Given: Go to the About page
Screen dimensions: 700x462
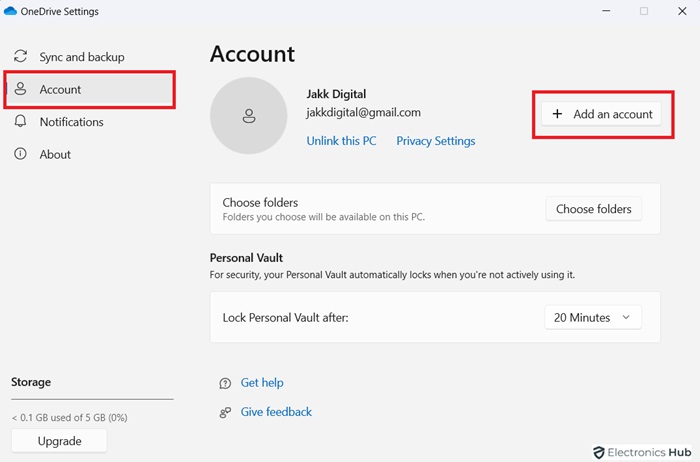Looking at the screenshot, I should click(x=89, y=154).
